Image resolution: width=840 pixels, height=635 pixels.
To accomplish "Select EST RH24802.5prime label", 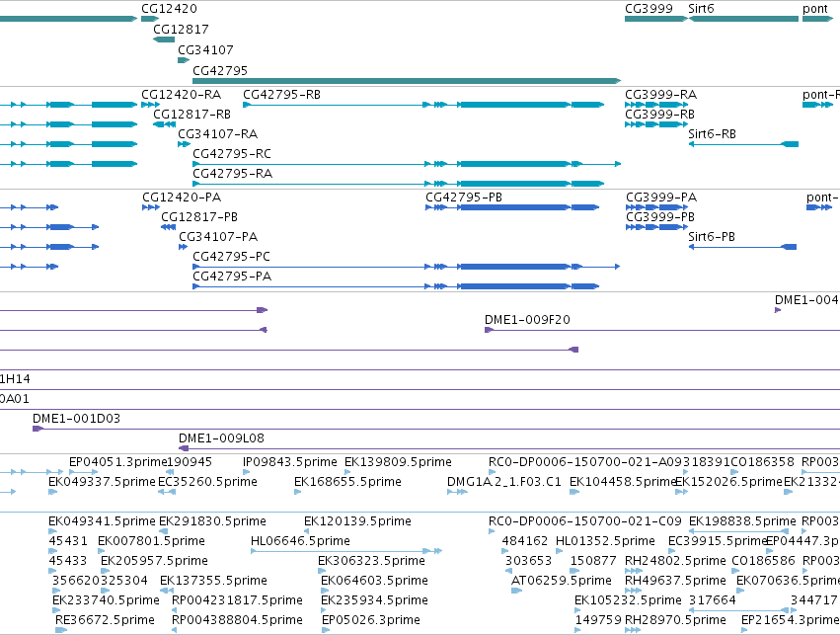I will coord(675,561).
